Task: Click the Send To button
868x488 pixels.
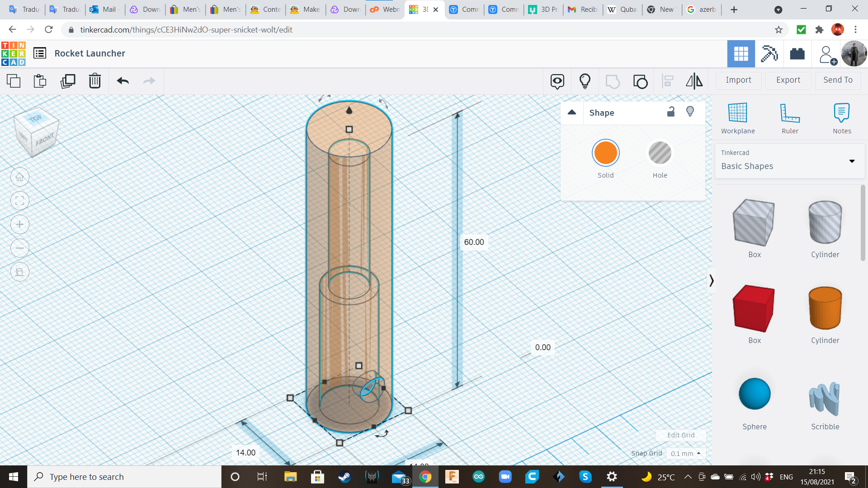Action: [x=838, y=80]
